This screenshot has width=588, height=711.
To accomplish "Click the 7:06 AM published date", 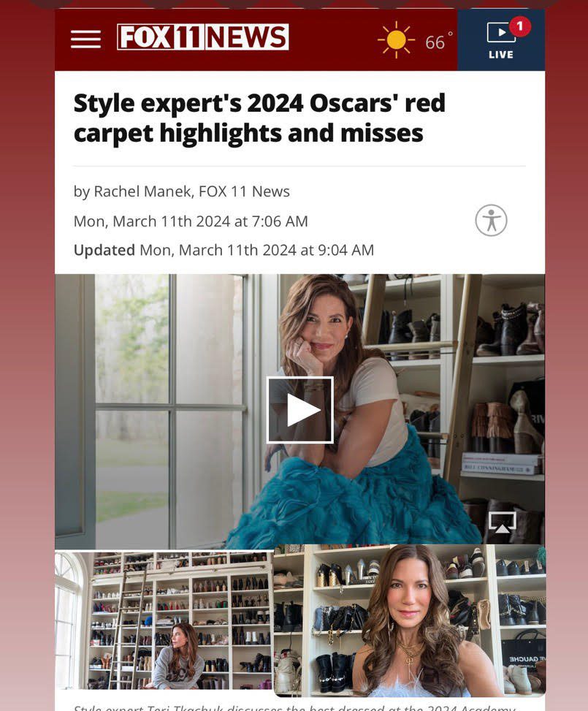I will [191, 221].
